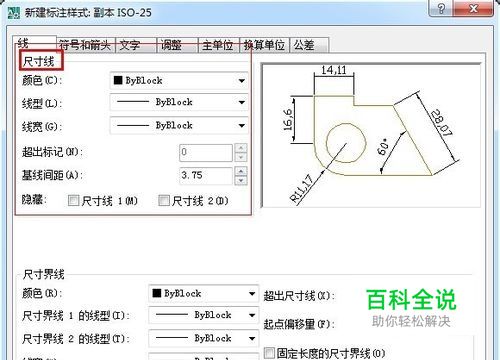Click the 超出标记(N) value field
Image resolution: width=500 pixels, height=360 pixels.
point(206,152)
